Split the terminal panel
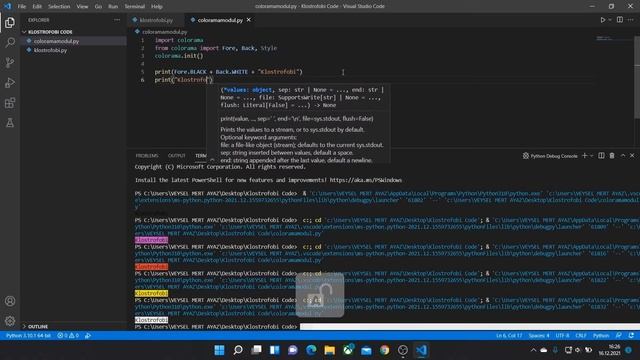 tap(601, 156)
